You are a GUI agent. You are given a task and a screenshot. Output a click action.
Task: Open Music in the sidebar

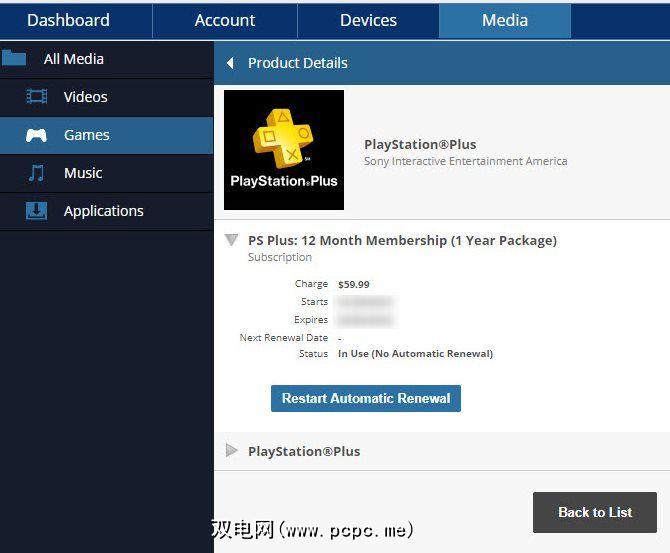coord(106,173)
